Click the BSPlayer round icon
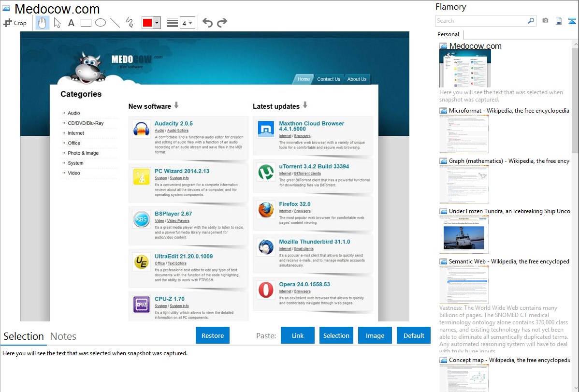The image size is (579, 392). point(141,219)
